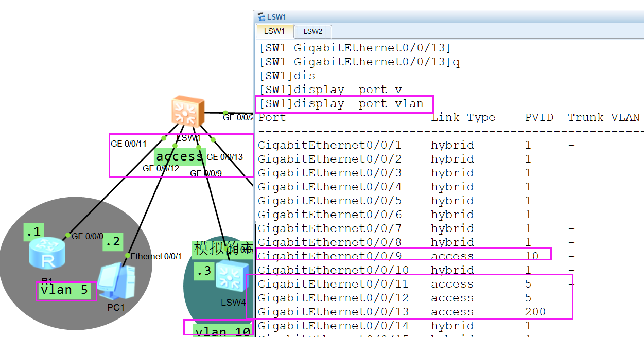Click the green 'access' annotation label

(x=180, y=156)
